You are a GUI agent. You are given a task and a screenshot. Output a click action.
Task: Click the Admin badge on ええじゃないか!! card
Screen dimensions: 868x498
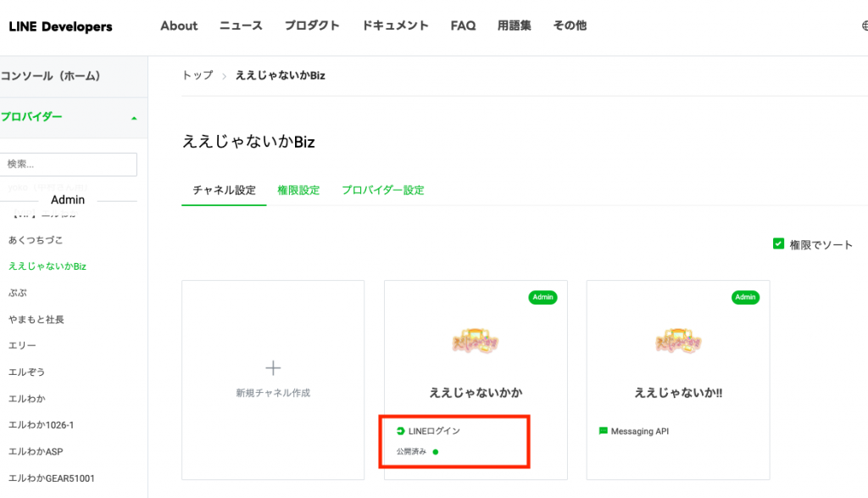click(745, 298)
